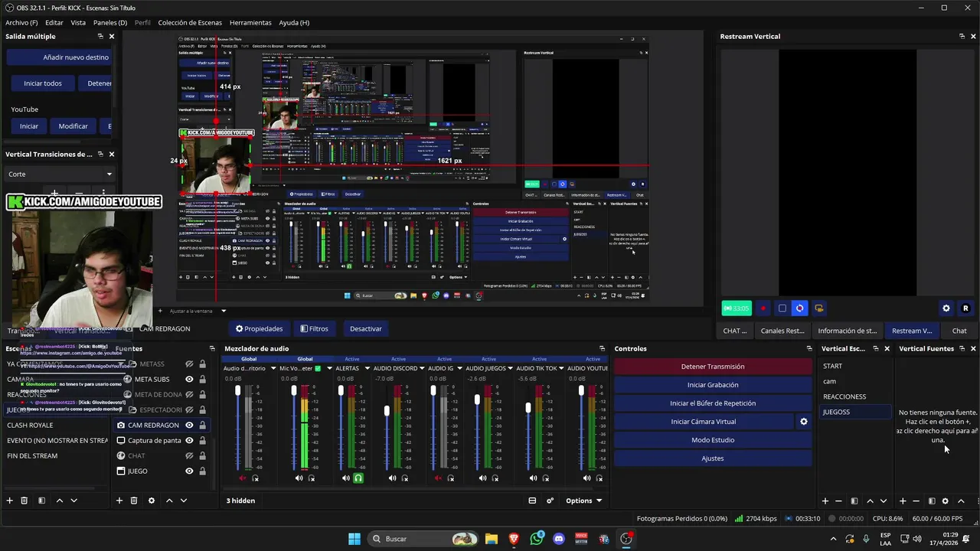Open Archivo (F) menu

coord(21,23)
